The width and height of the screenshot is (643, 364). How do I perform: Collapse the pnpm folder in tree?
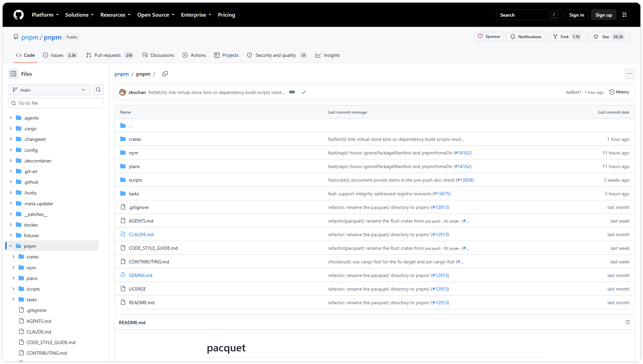(11, 246)
